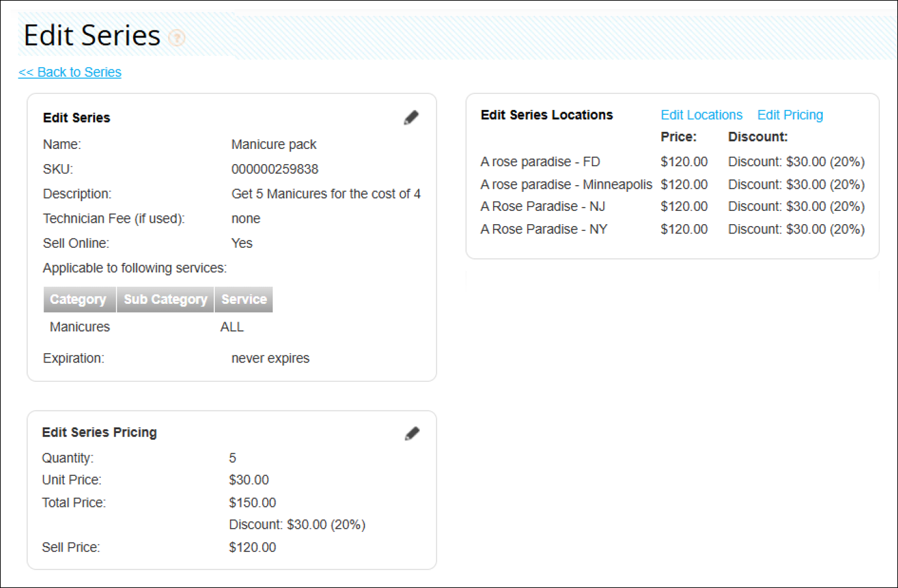This screenshot has width=898, height=588.
Task: Click the SKU value 000000259838
Action: click(275, 169)
